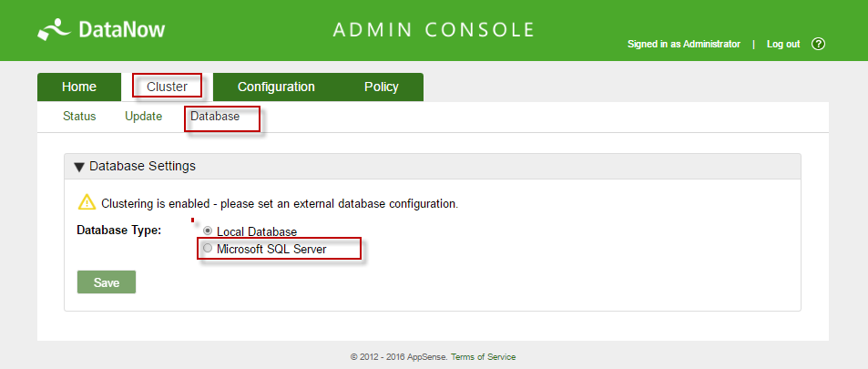Click the yellow clustering warning icon

point(87,202)
